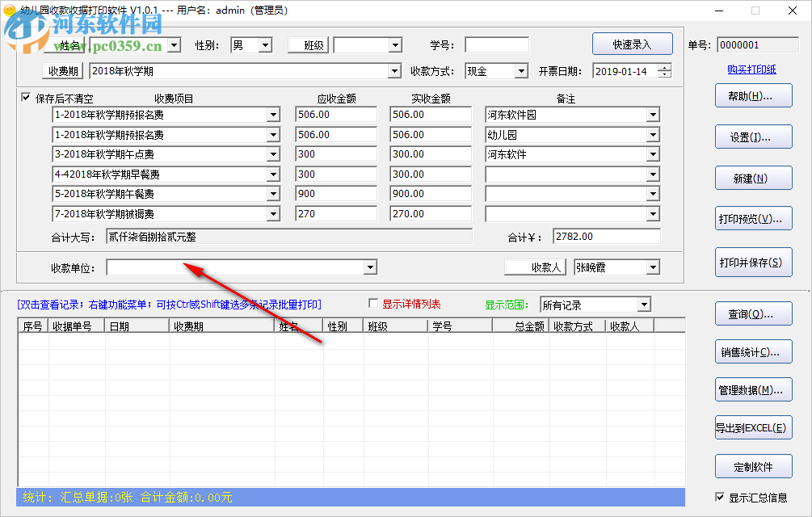The image size is (812, 517).
Task: Click the 合计¥ field 2782.00
Action: click(x=607, y=237)
